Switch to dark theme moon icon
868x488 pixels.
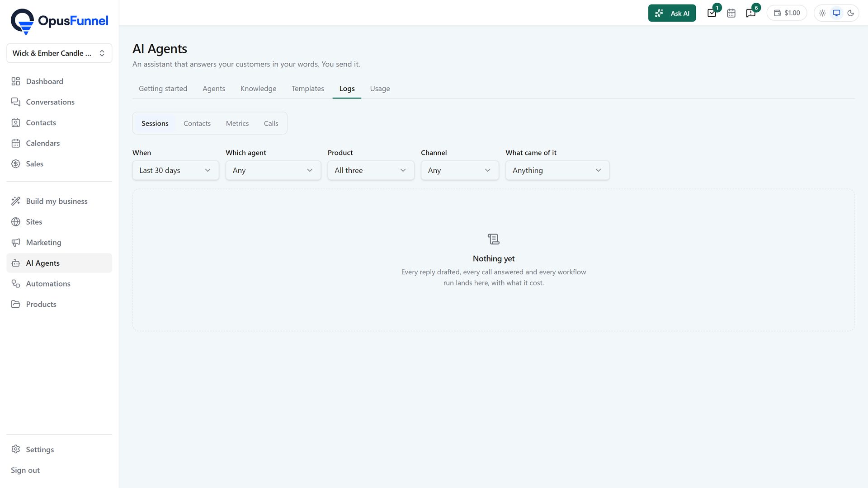pos(850,13)
